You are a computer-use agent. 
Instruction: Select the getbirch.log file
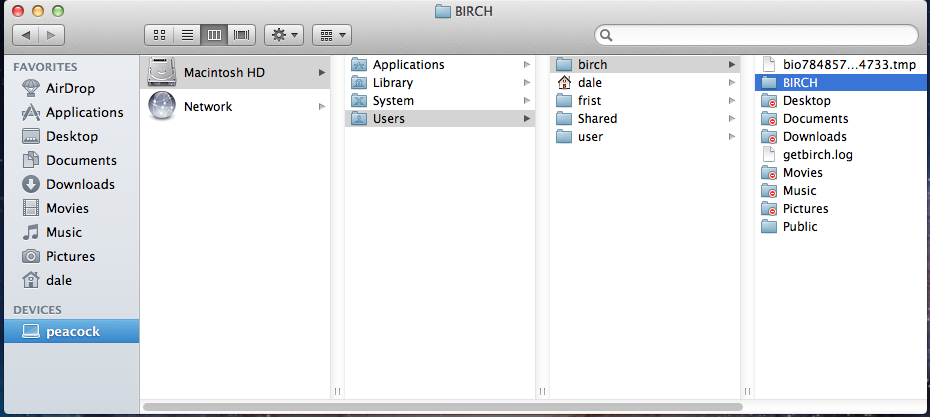coord(817,154)
